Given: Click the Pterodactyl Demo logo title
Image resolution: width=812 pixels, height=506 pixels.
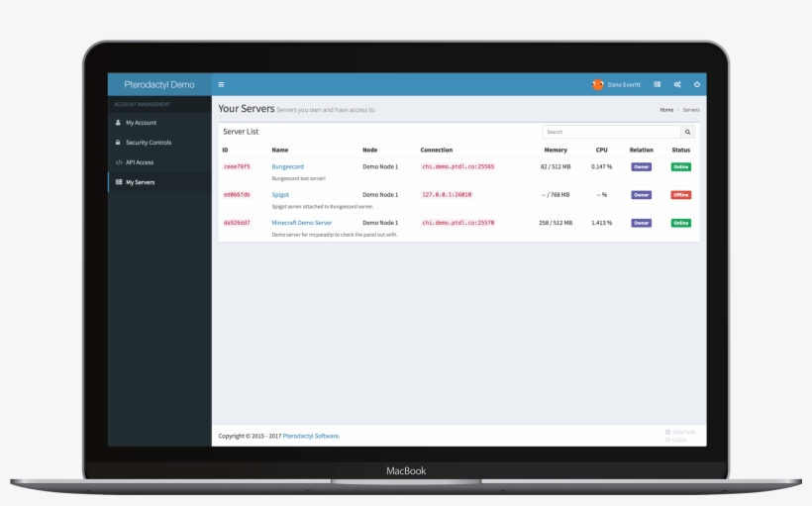Looking at the screenshot, I should coord(159,84).
